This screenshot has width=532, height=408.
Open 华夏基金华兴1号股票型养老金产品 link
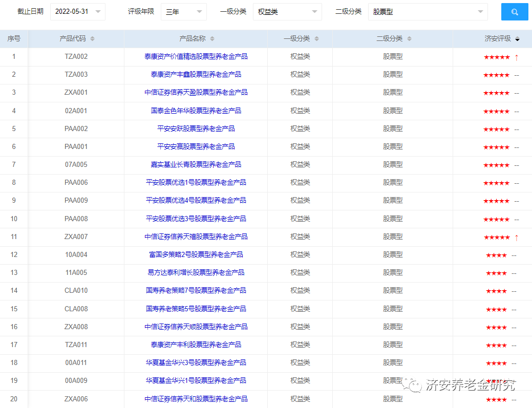tap(196, 381)
